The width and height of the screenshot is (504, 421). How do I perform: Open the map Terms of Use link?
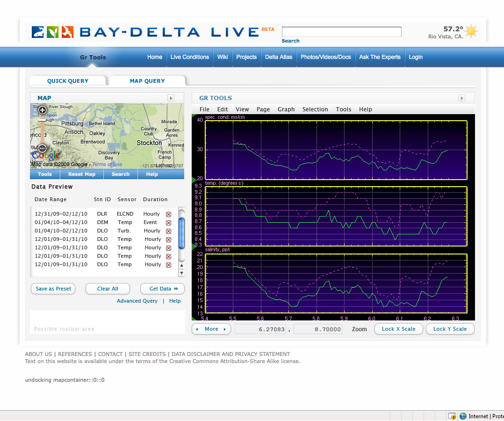(108, 164)
